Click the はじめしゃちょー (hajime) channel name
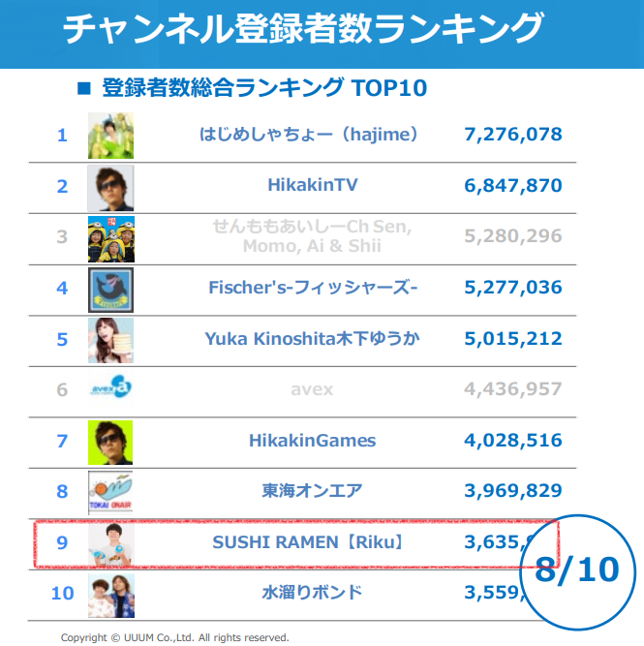Image resolution: width=644 pixels, height=646 pixels. click(308, 135)
